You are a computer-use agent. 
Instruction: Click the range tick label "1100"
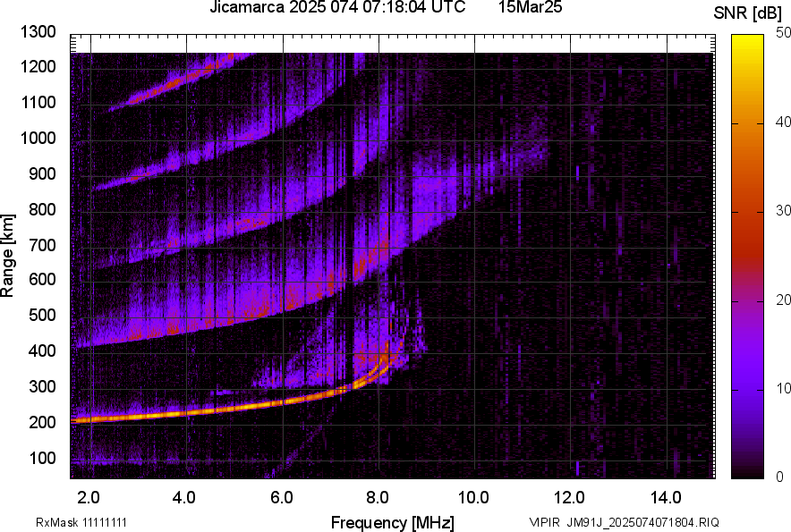pyautogui.click(x=38, y=102)
